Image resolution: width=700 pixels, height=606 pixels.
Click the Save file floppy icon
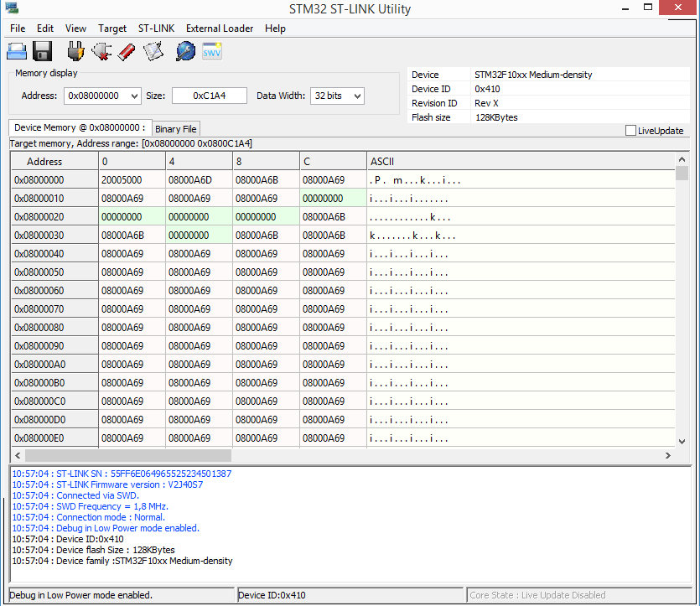point(43,51)
